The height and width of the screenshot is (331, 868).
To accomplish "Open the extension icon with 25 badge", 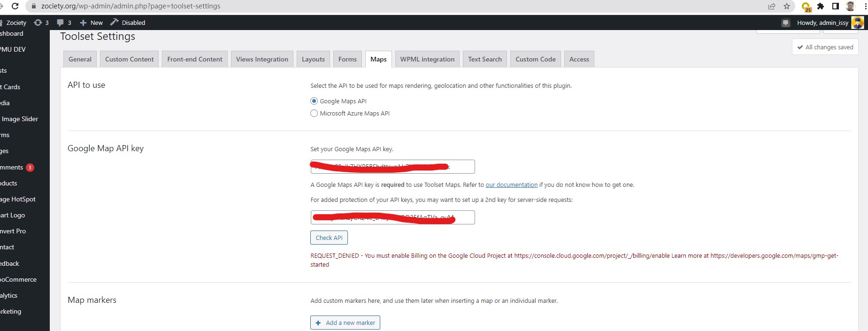I will pyautogui.click(x=807, y=7).
